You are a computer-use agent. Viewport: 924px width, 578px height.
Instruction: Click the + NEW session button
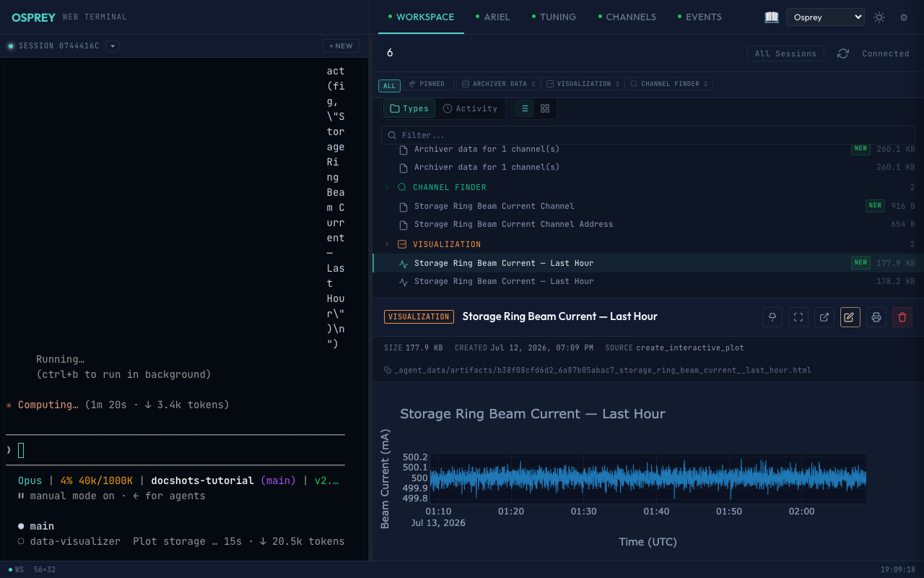(x=341, y=46)
